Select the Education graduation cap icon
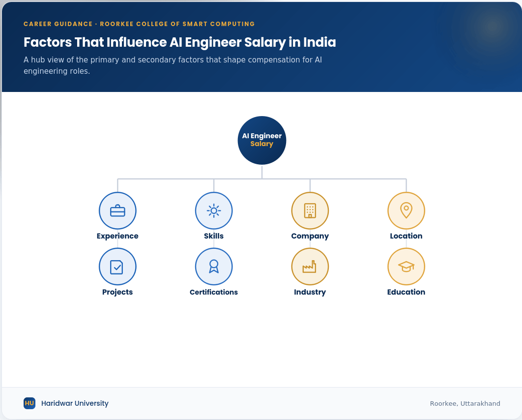 coord(406,267)
